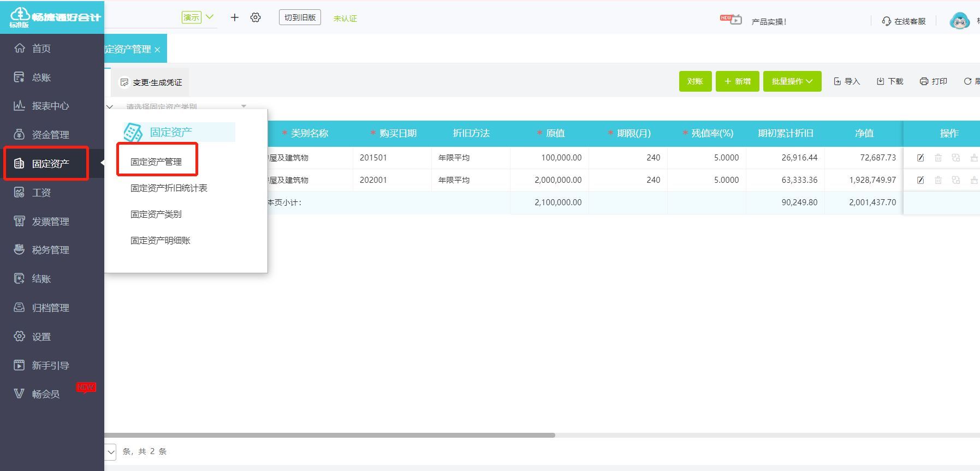Viewport: 980px width, 471px height.
Task: Click copy icon in first asset row
Action: [955, 158]
